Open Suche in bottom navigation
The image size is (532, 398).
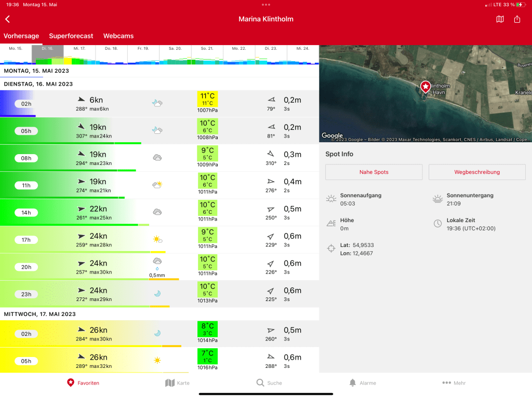269,383
